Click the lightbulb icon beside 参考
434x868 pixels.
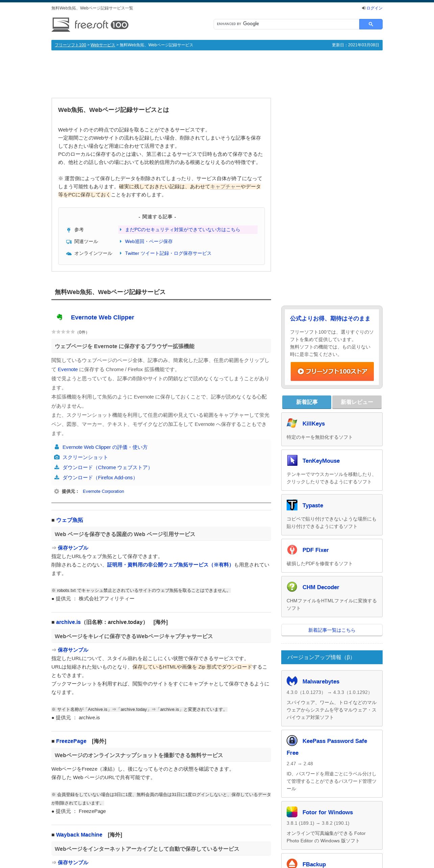click(69, 230)
